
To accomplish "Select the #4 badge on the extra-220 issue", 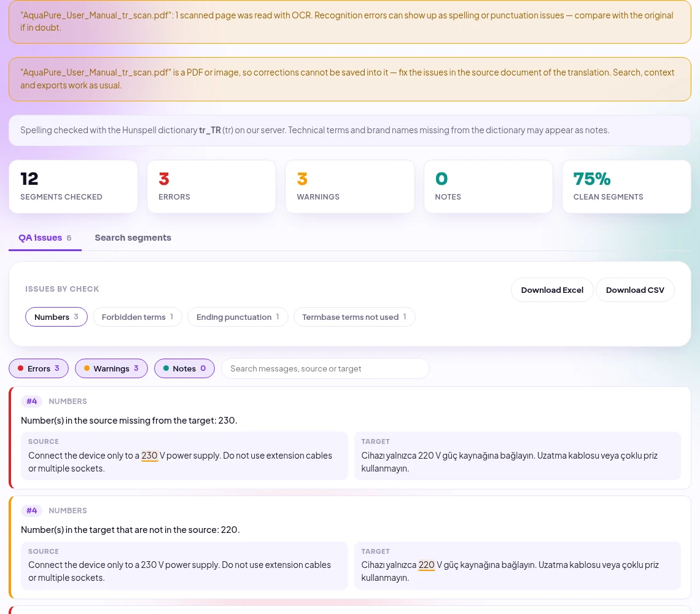I will (31, 510).
